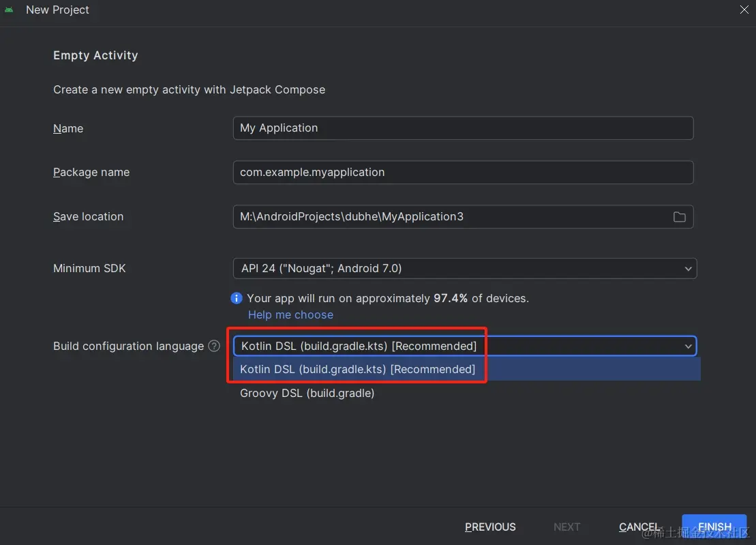Click the Minimum SDK dropdown arrow icon
Viewport: 756px width, 545px height.
point(688,268)
